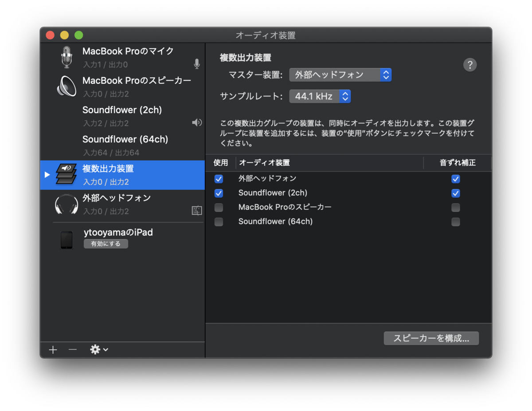Select Soundflower (2ch) in device list

123,116
